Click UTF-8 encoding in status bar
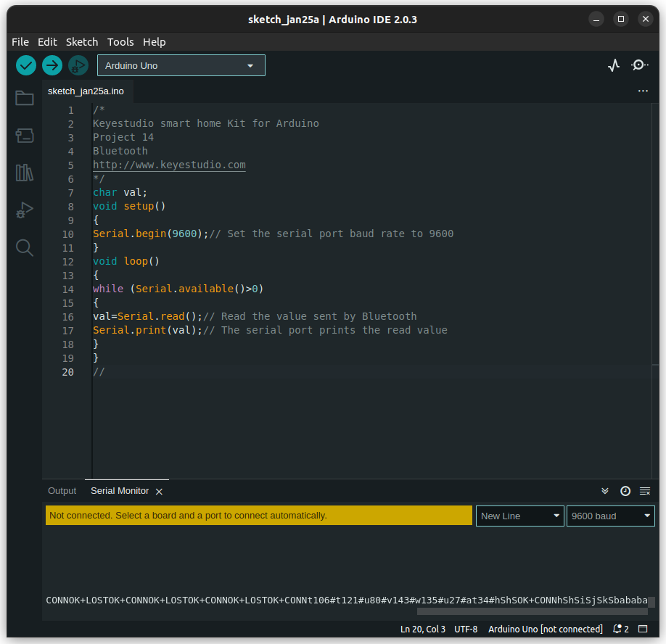 tap(466, 629)
